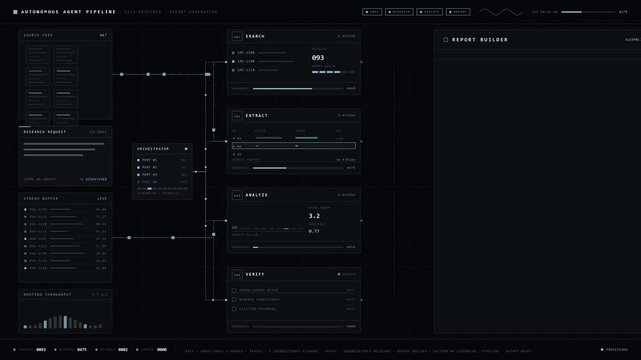The width and height of the screenshot is (641, 360).
Task: Click the waveform graphic in the header
Action: [501, 12]
